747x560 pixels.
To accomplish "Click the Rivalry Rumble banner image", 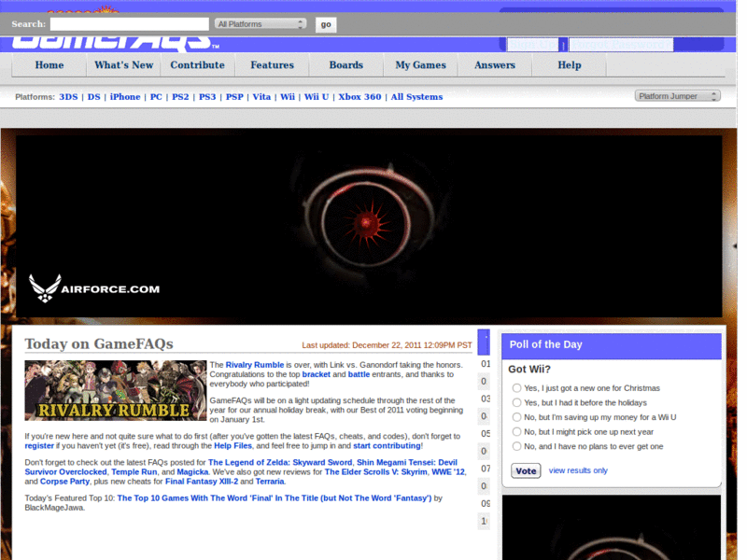I will coord(116,390).
